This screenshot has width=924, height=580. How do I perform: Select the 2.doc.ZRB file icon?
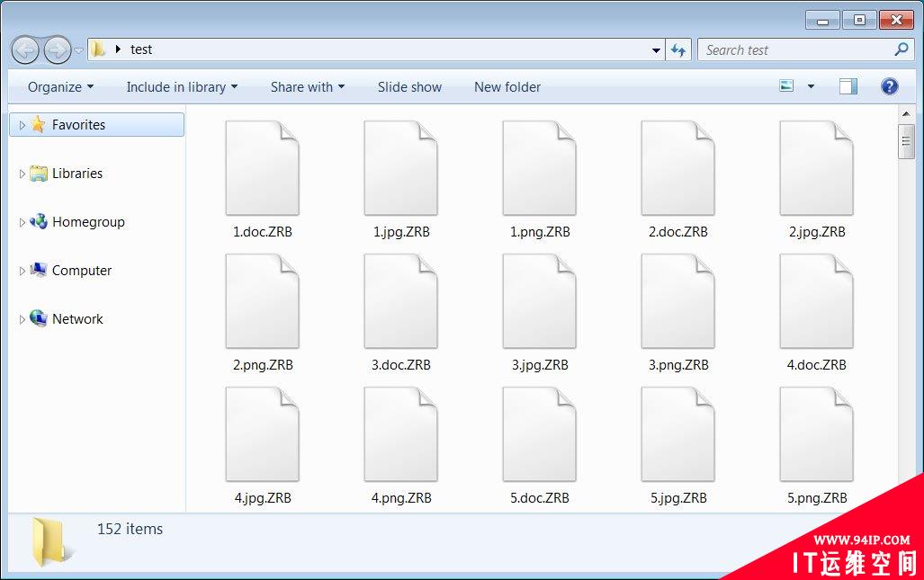pyautogui.click(x=677, y=168)
